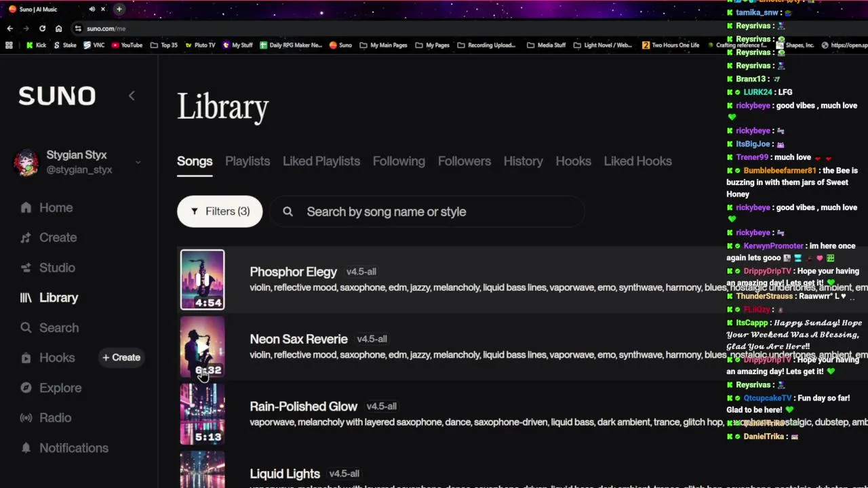
Task: Switch to the Followers tab
Action: (465, 161)
